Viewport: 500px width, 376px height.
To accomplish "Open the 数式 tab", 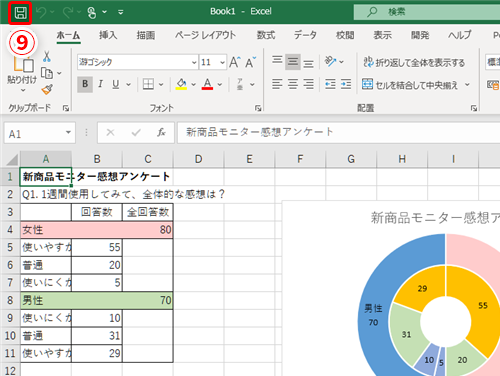I will coord(266,35).
